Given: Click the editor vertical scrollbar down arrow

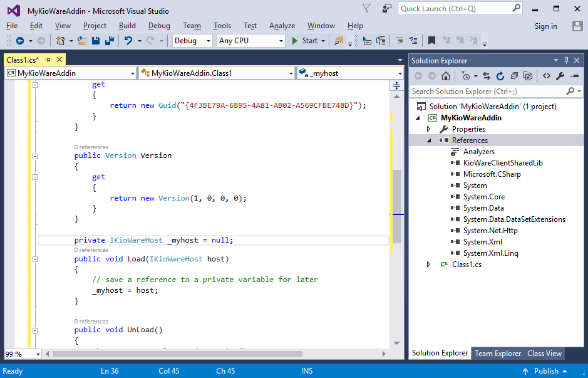Looking at the screenshot, I should 396,343.
